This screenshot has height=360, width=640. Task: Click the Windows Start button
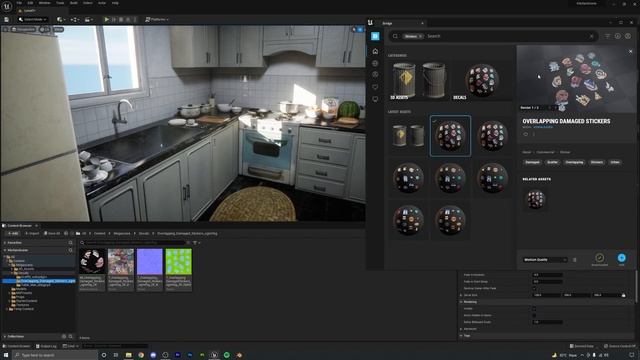6,355
